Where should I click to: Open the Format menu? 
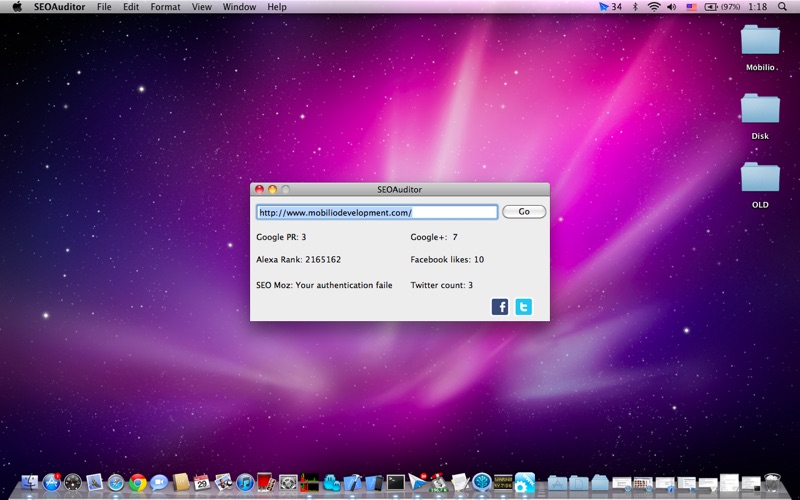point(165,7)
